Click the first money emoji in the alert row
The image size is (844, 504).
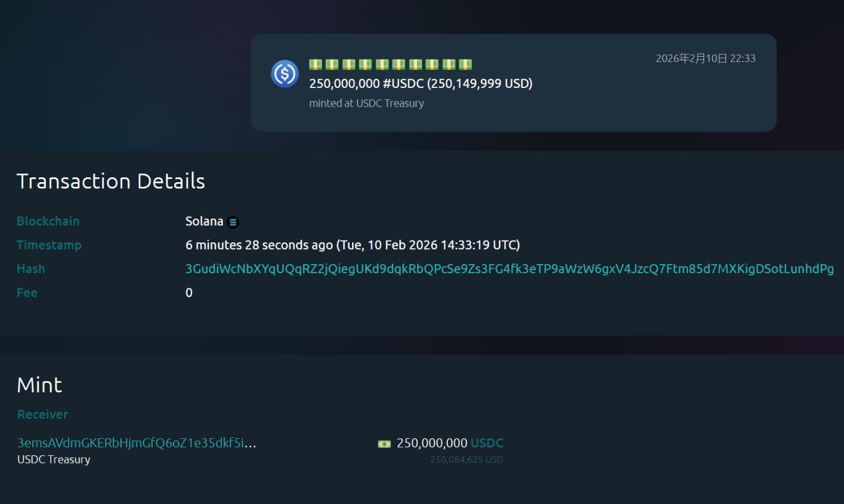point(315,65)
